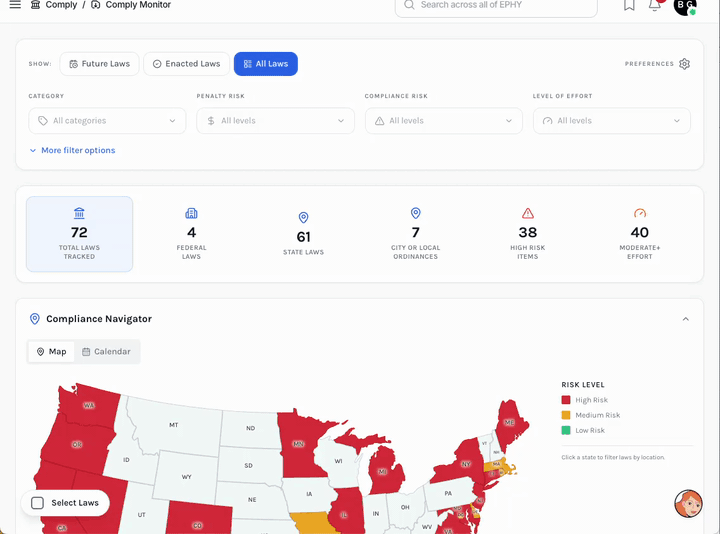Select the 4 Federal Laws card
This screenshot has width=720, height=534.
191,234
